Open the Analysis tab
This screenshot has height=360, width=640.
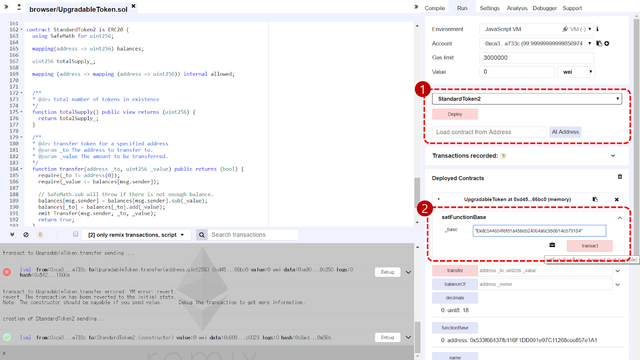[517, 8]
